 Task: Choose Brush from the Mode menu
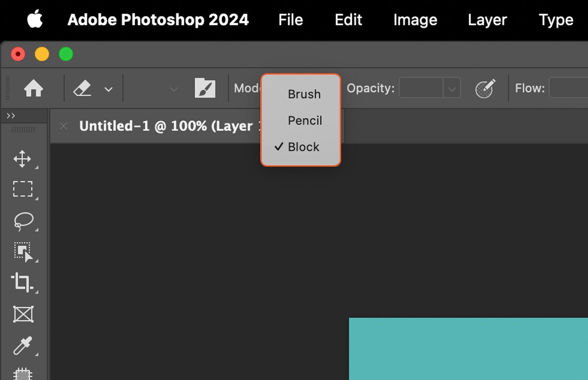[x=304, y=94]
